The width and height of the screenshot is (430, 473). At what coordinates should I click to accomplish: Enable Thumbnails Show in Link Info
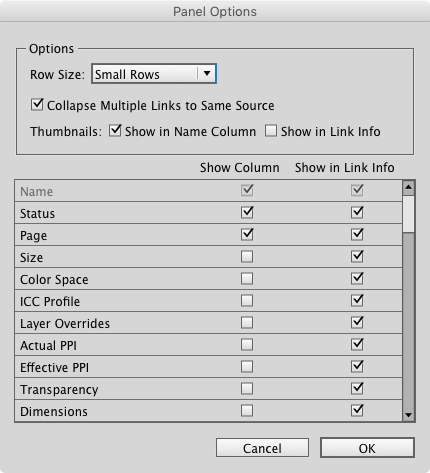pos(271,131)
